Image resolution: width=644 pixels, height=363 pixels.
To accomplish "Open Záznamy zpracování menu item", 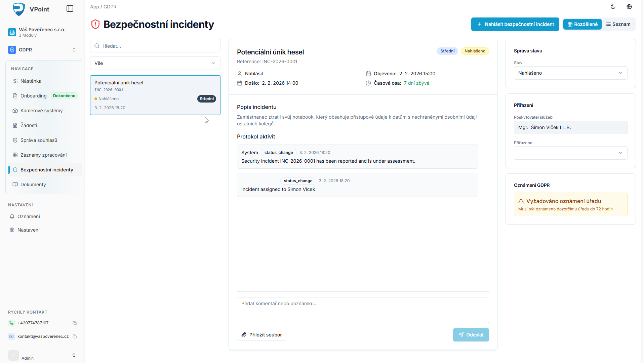I will click(x=43, y=155).
